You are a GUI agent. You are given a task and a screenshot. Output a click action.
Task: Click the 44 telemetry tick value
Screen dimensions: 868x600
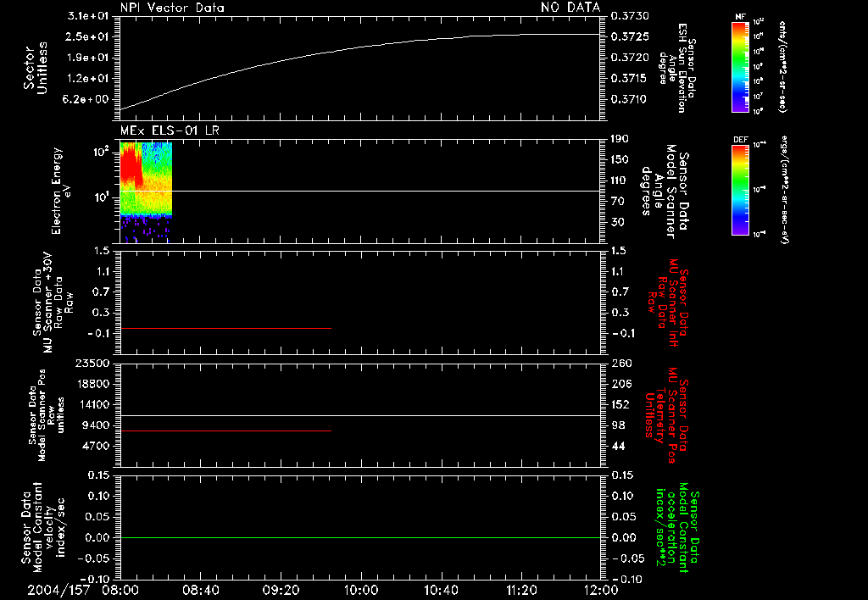(x=618, y=446)
